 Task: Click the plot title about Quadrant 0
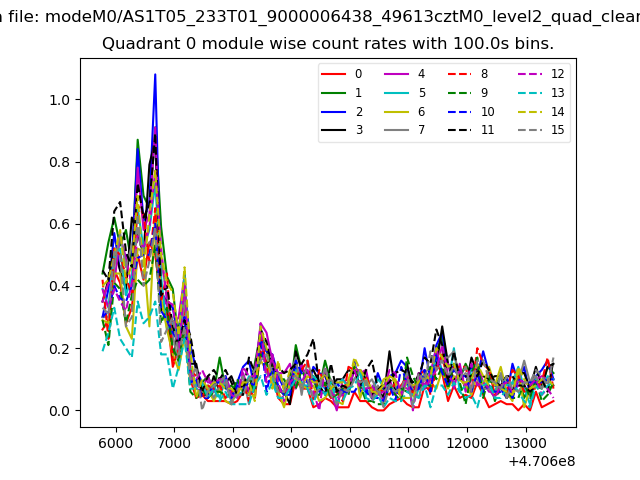[328, 43]
